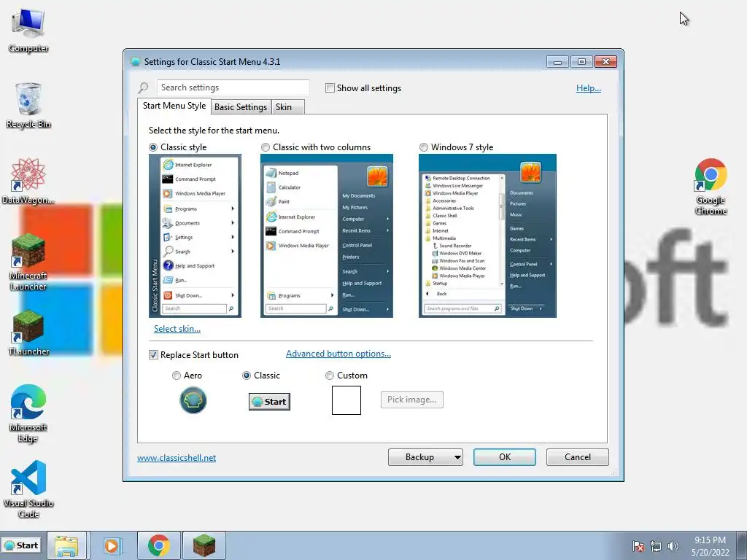This screenshot has width=747, height=560.
Task: Select the Google Chrome desktop shortcut
Action: pyautogui.click(x=711, y=186)
